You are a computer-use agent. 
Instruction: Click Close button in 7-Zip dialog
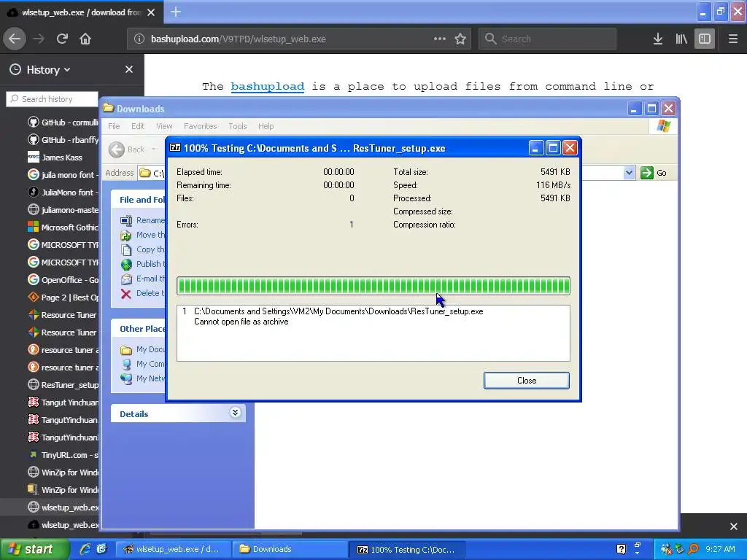tap(527, 381)
